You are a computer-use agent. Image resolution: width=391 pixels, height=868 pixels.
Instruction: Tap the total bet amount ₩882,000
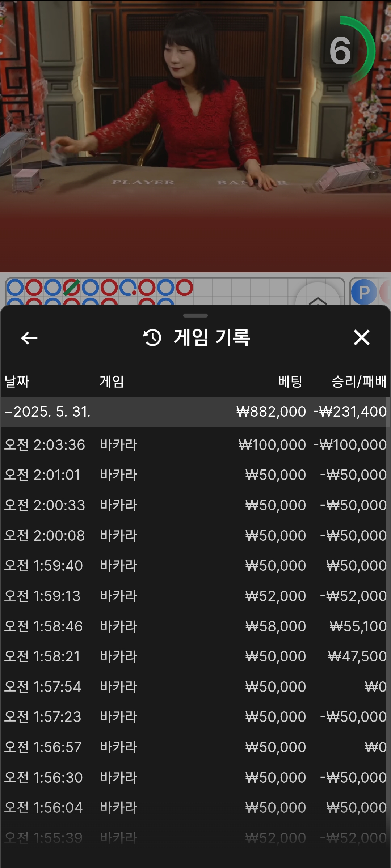[x=271, y=412]
